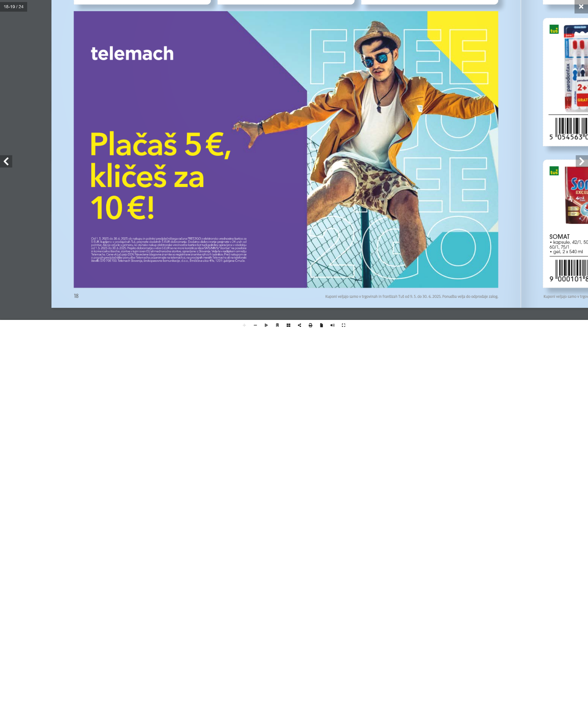The image size is (588, 717).
Task: Close the flipbook viewer
Action: (581, 7)
